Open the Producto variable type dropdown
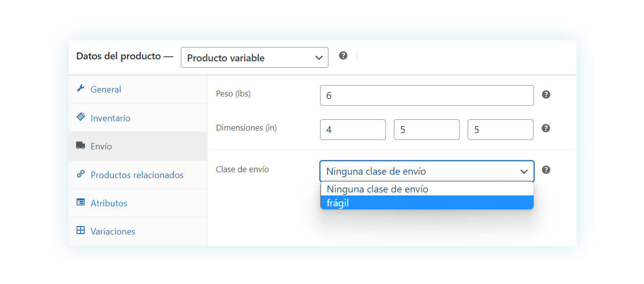 (x=255, y=57)
